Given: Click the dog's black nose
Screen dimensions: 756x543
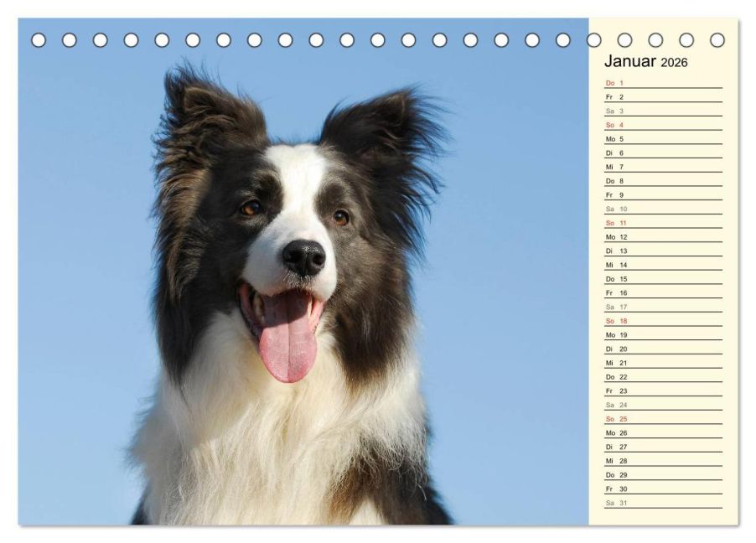Looking at the screenshot, I should (303, 257).
